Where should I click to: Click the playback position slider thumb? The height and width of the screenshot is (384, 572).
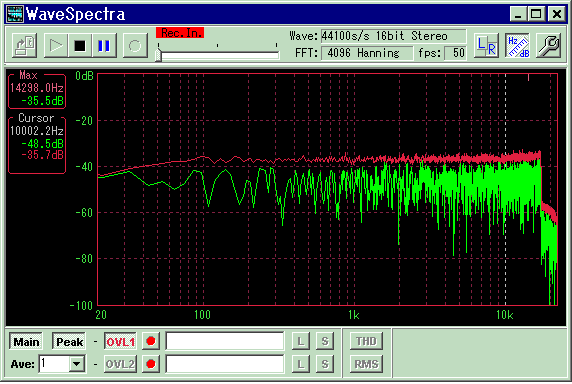(x=158, y=55)
